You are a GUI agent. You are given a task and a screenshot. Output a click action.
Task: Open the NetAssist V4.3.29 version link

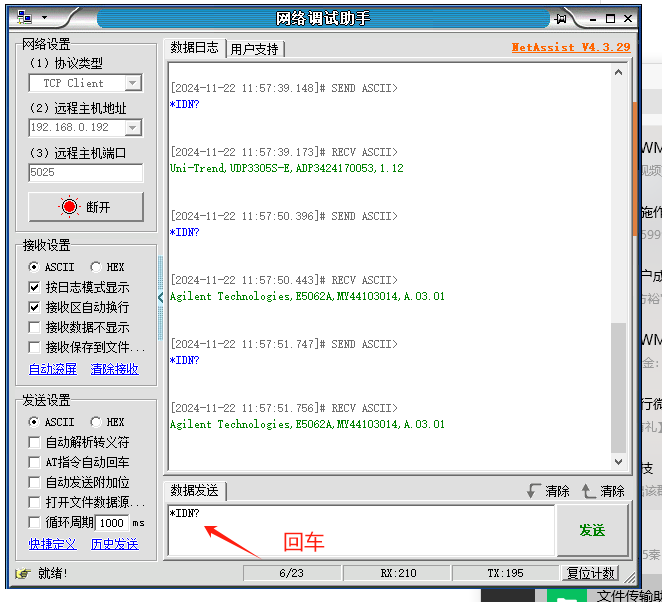570,47
